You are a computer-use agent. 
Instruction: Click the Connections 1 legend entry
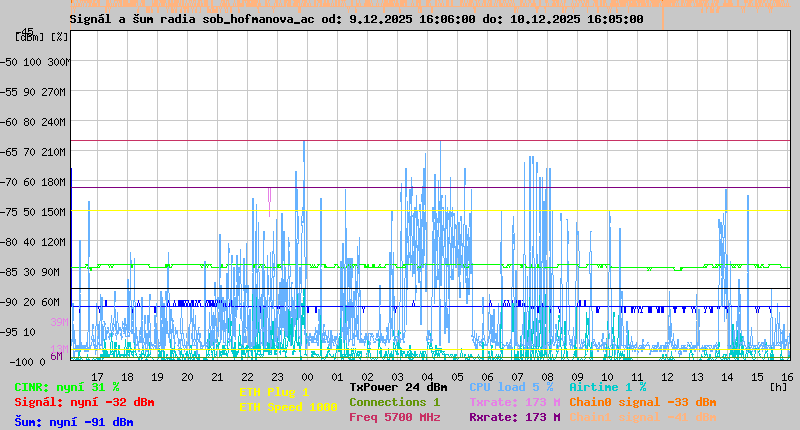(394, 402)
